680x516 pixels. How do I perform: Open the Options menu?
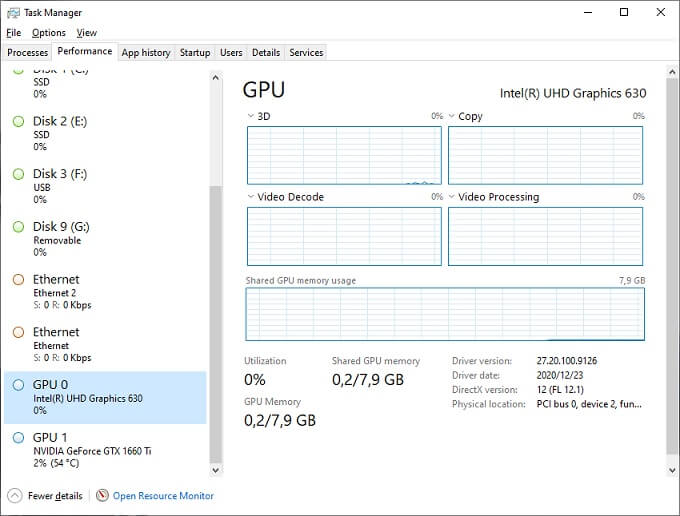click(48, 33)
